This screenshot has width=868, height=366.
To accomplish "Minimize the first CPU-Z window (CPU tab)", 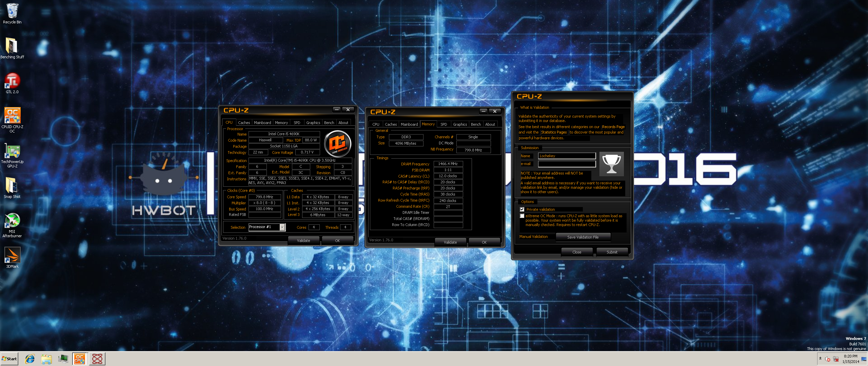I will coord(336,109).
